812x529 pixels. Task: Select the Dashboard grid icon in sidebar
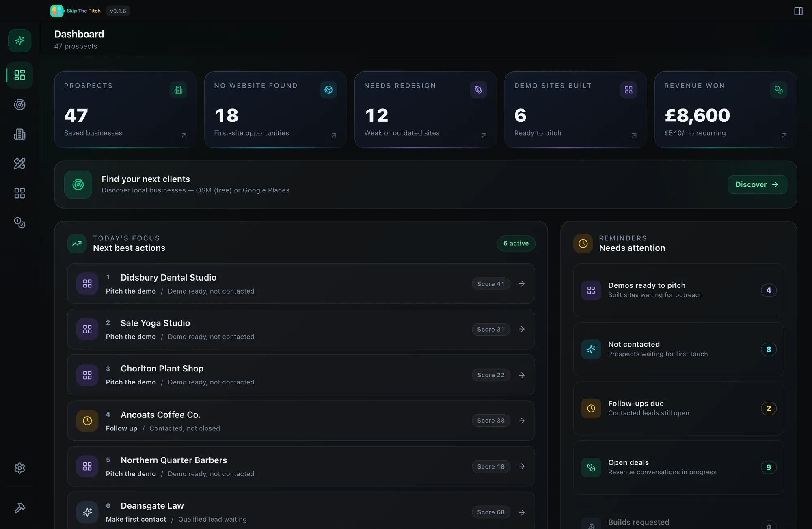(19, 75)
